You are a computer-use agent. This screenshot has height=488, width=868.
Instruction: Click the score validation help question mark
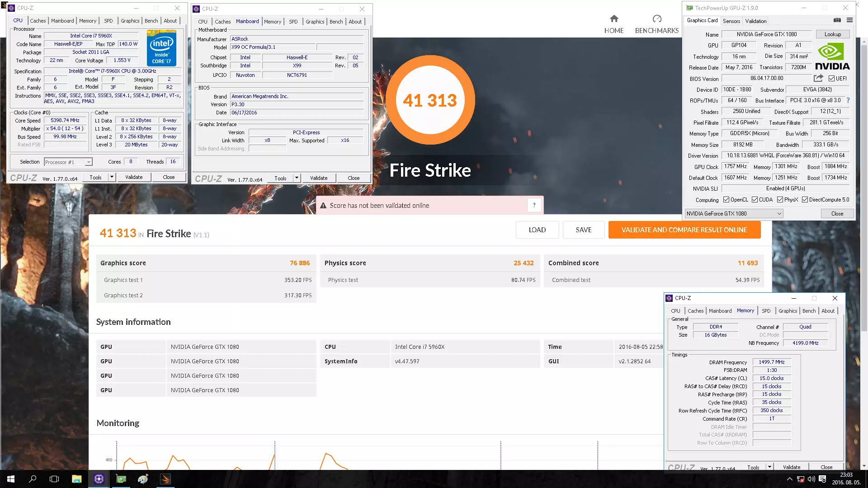pos(534,205)
